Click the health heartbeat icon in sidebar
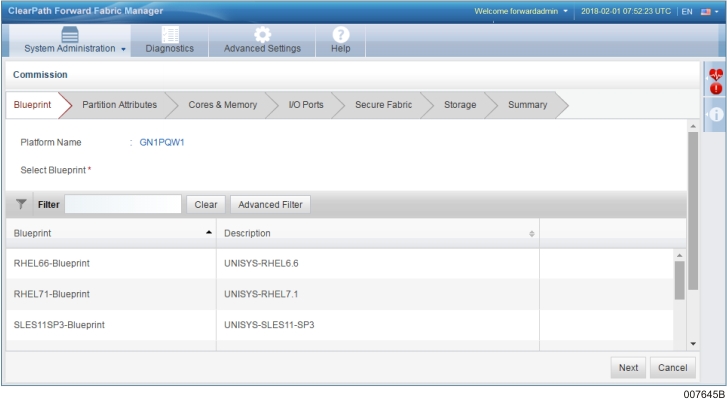The height and width of the screenshot is (402, 727). (x=715, y=74)
